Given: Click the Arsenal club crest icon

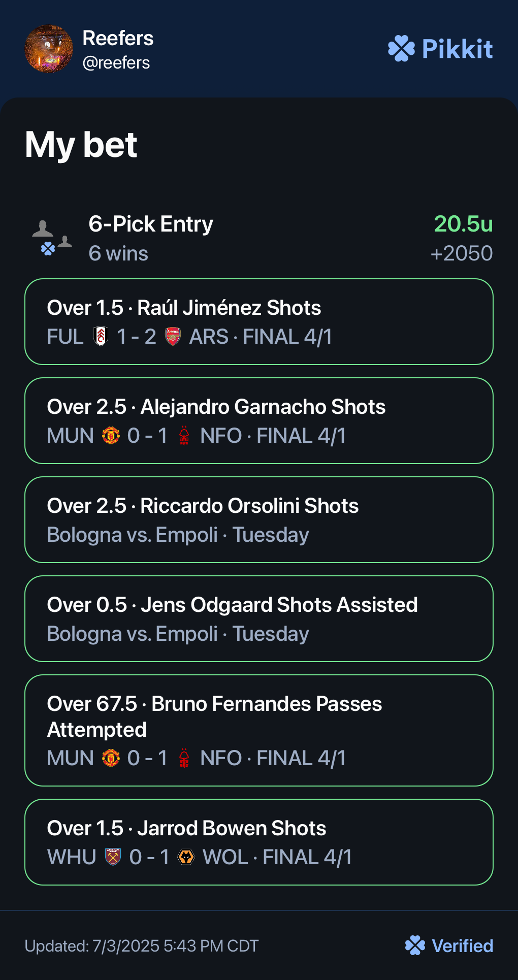Looking at the screenshot, I should (x=173, y=337).
